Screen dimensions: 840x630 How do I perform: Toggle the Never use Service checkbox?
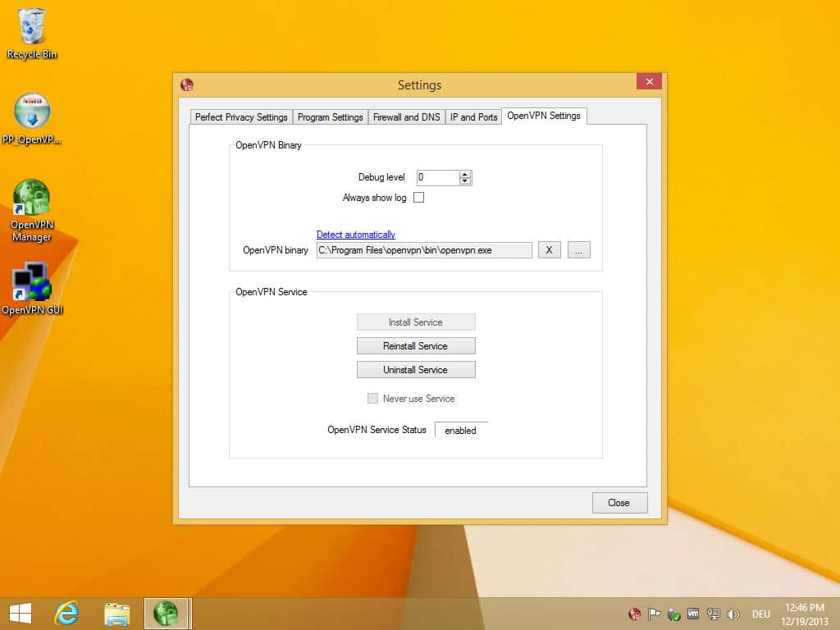(x=373, y=398)
